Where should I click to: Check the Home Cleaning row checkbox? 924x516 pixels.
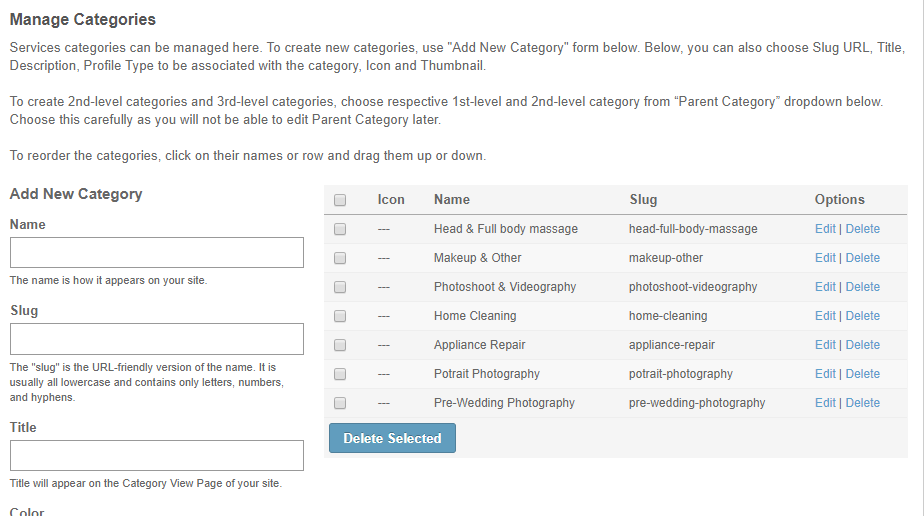click(x=340, y=316)
